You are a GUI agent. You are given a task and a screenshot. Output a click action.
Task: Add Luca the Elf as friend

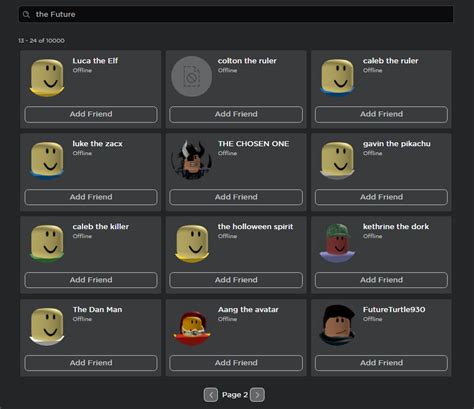(91, 114)
